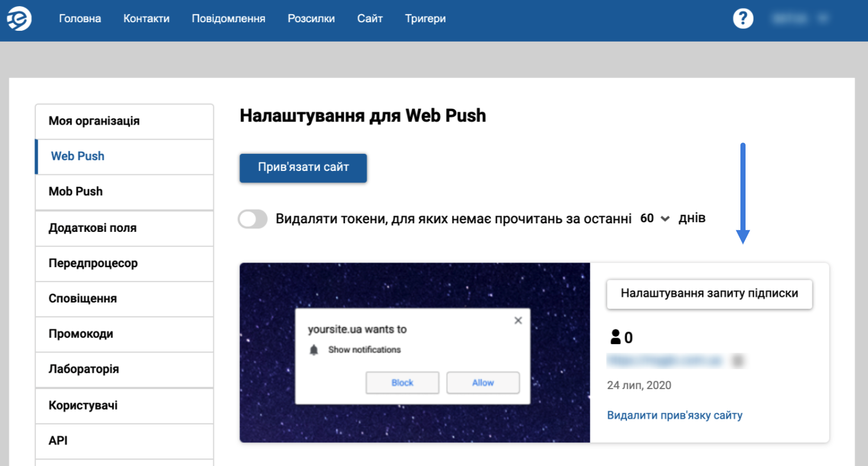Screen dimensions: 868x466
Task: Click the Налаштування для Web Push heading
Action: (x=363, y=116)
